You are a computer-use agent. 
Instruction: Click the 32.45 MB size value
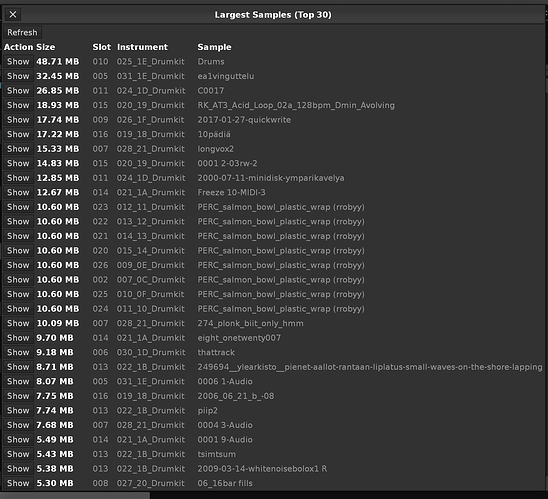58,76
